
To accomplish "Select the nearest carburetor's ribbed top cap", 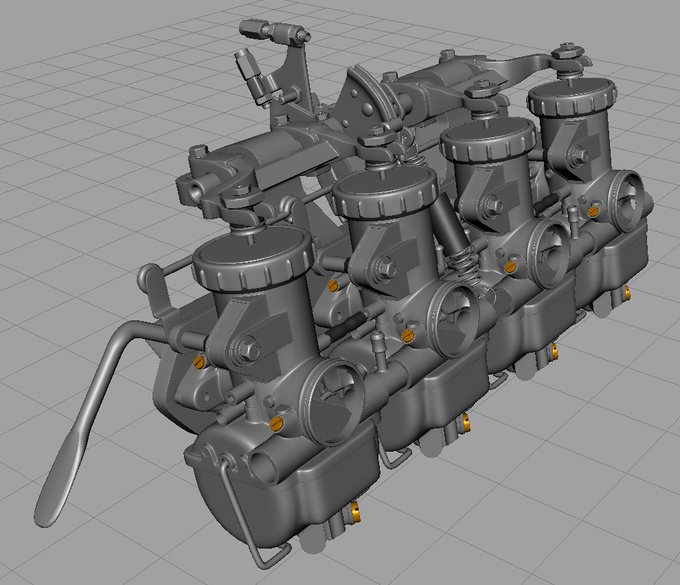I will pos(253,260).
